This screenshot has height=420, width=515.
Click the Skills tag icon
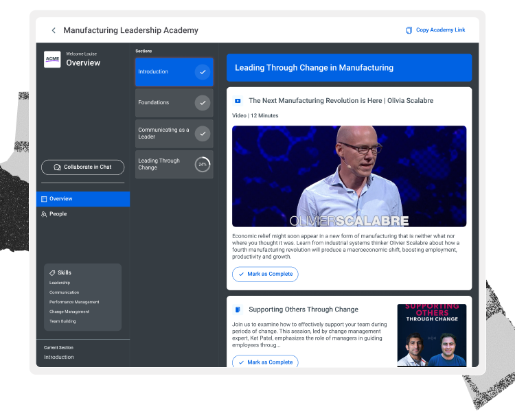point(52,273)
